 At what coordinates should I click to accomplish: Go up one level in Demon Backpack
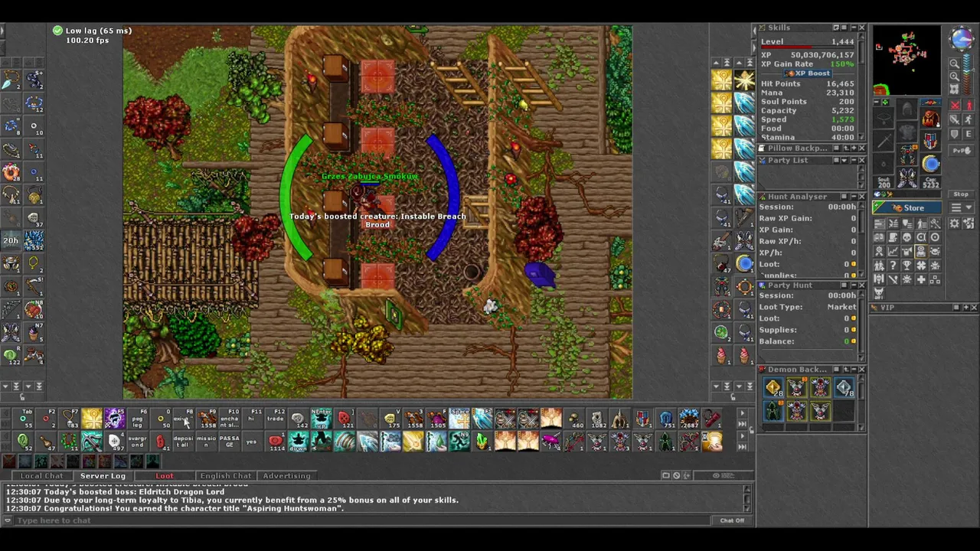coord(846,370)
